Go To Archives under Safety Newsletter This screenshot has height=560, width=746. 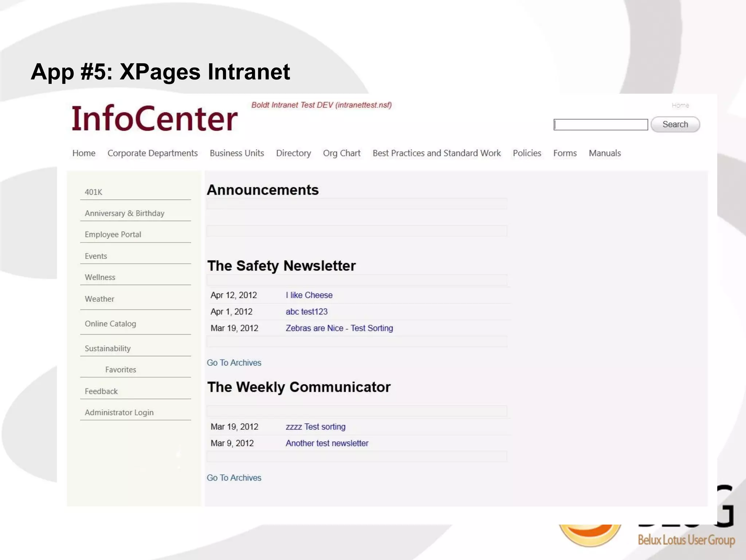[x=234, y=363]
